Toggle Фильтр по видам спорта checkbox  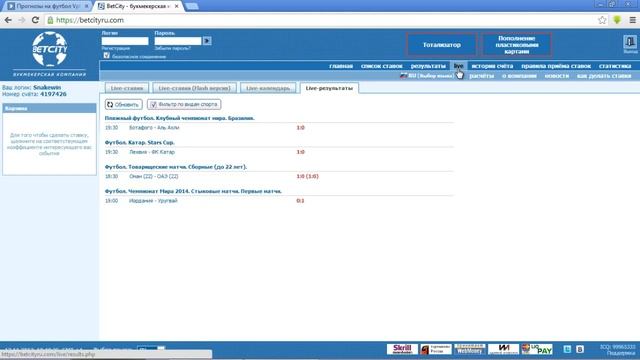pyautogui.click(x=153, y=105)
